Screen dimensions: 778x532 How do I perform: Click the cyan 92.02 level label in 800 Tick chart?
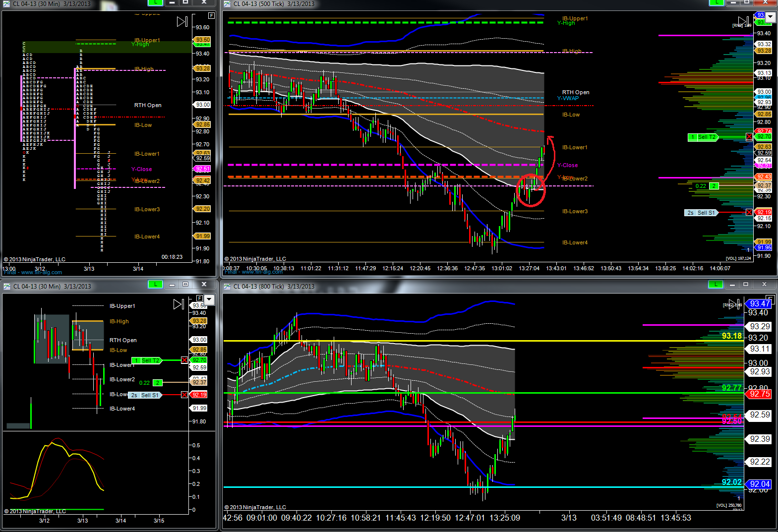[732, 482]
